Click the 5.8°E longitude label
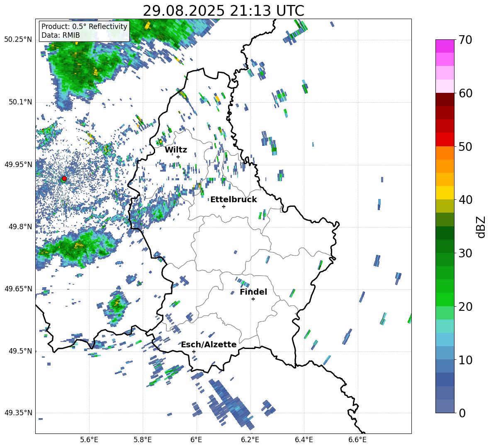This screenshot has width=491, height=448. click(x=143, y=440)
